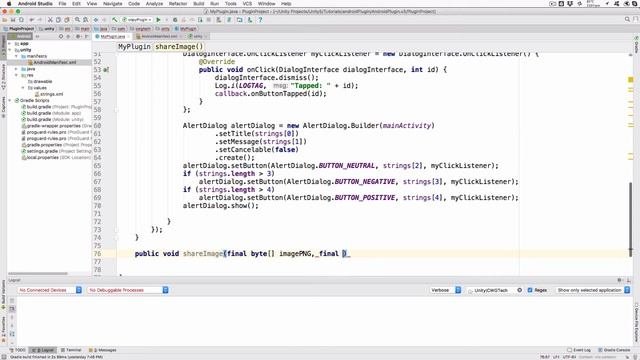640x360 pixels.
Task: Click the shareImage() structure breadcrumb
Action: [x=179, y=47]
